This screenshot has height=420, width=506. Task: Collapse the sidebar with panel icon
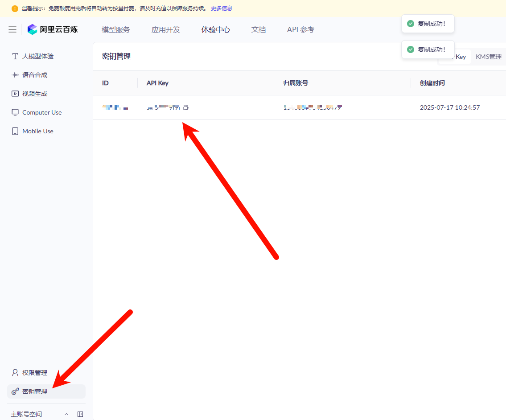80,414
